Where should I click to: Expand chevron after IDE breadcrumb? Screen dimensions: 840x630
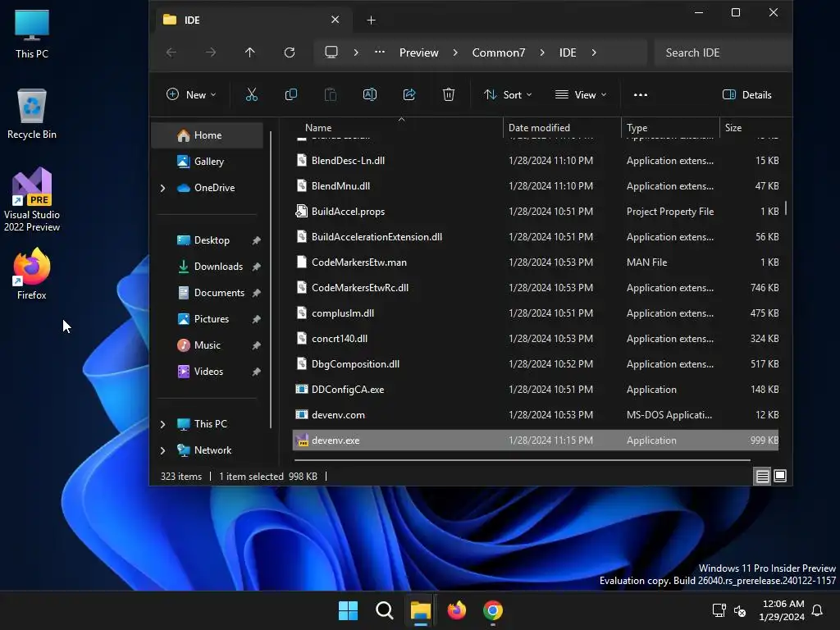point(594,52)
